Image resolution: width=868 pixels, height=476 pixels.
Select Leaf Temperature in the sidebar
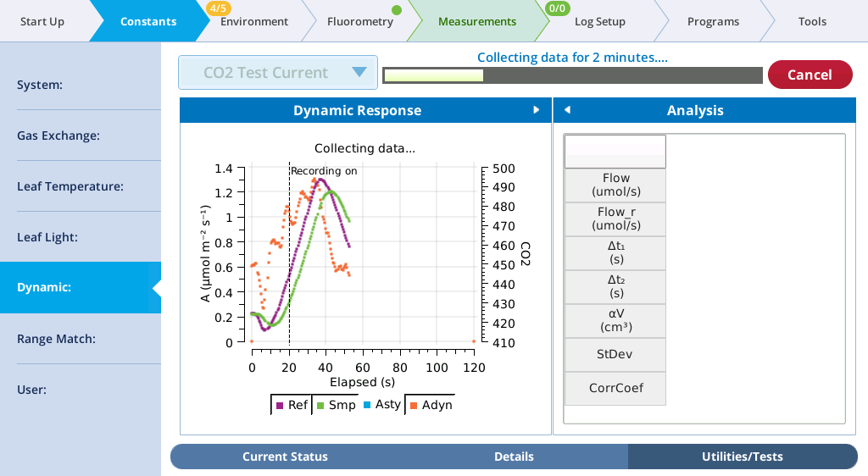81,186
